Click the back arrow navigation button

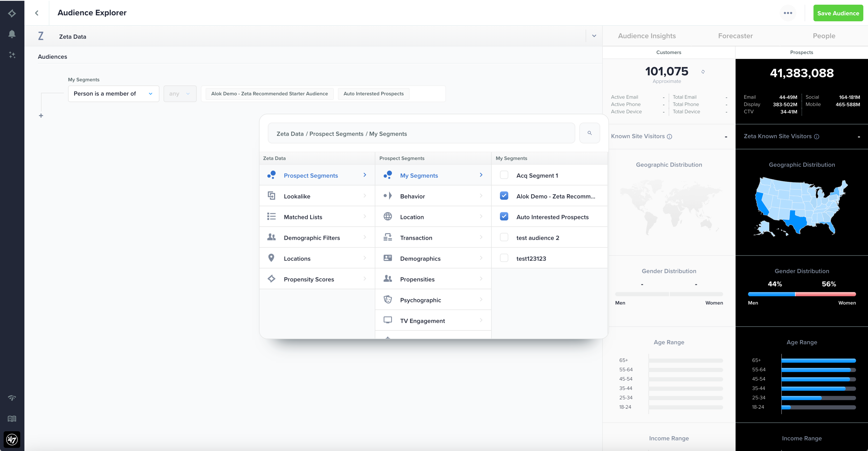[36, 13]
